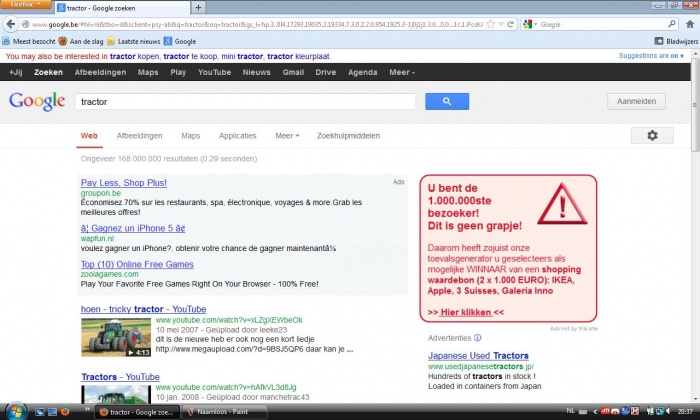Click tractor kleurplaat suggestion link

pyautogui.click(x=299, y=56)
